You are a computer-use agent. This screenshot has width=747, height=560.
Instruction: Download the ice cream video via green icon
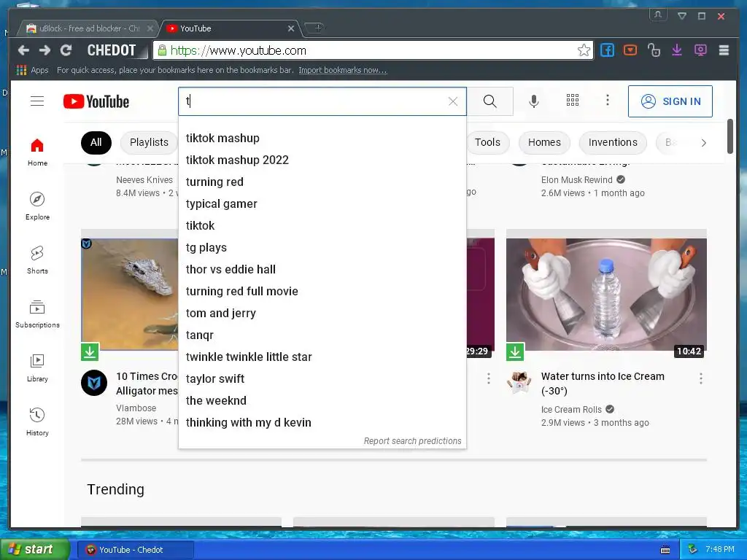pos(515,351)
